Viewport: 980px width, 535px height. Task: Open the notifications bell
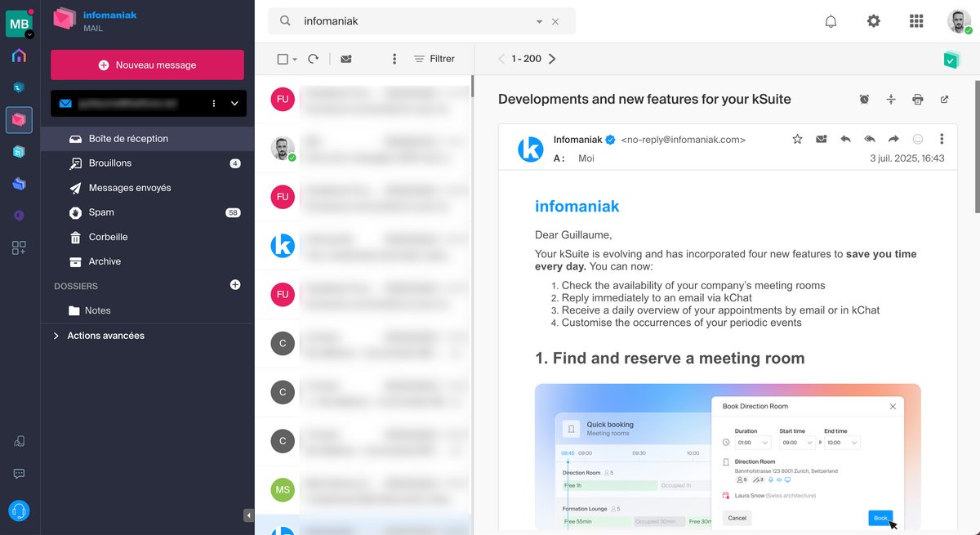(x=831, y=21)
